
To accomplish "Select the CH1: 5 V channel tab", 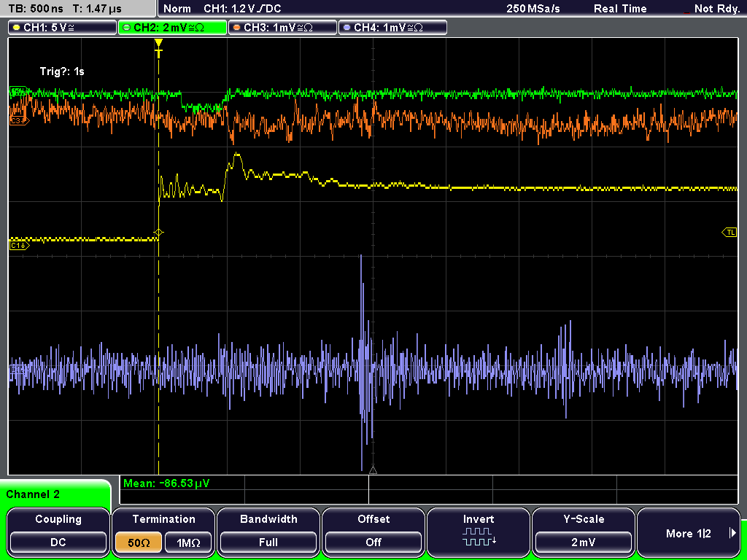I will tap(63, 28).
